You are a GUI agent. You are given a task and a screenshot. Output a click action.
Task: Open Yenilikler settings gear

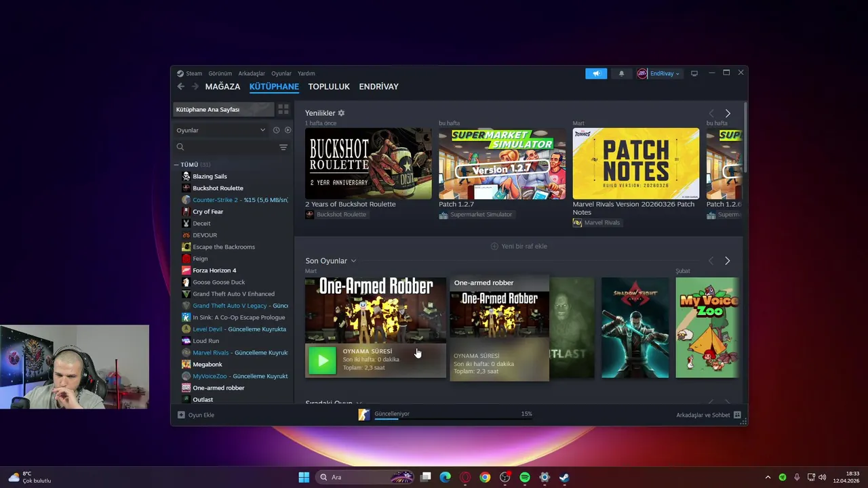341,113
